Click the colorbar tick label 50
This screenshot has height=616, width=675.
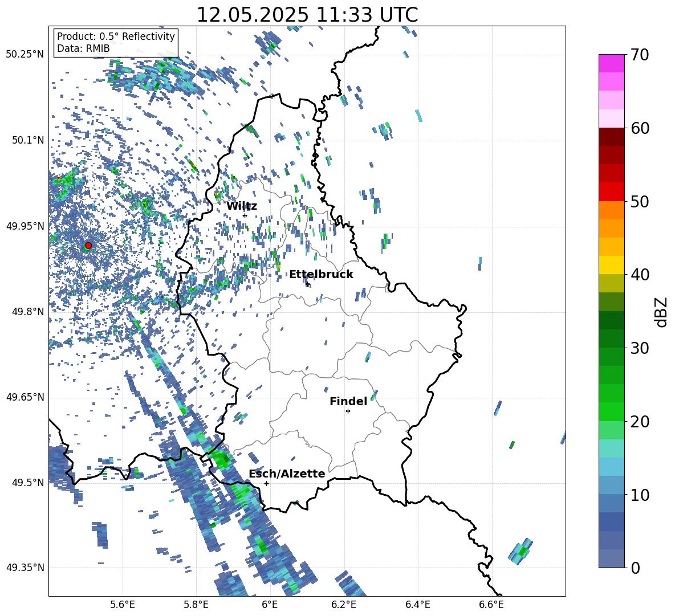[x=640, y=202]
